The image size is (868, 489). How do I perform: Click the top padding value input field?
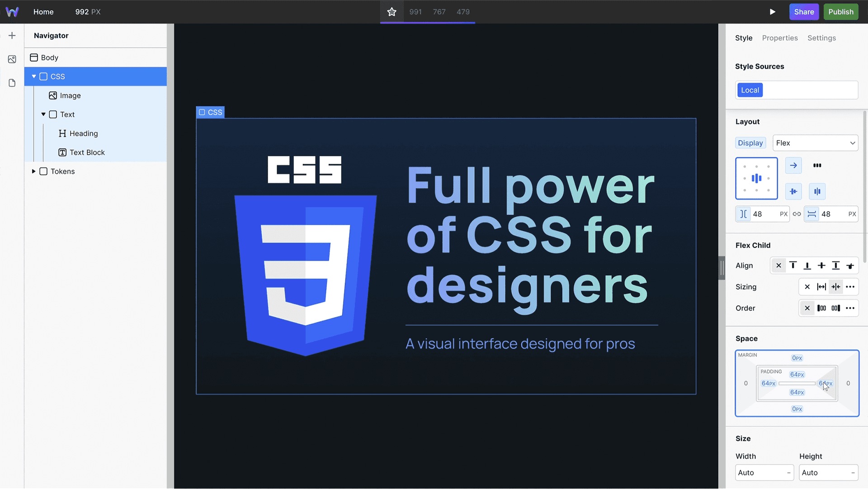tap(797, 374)
